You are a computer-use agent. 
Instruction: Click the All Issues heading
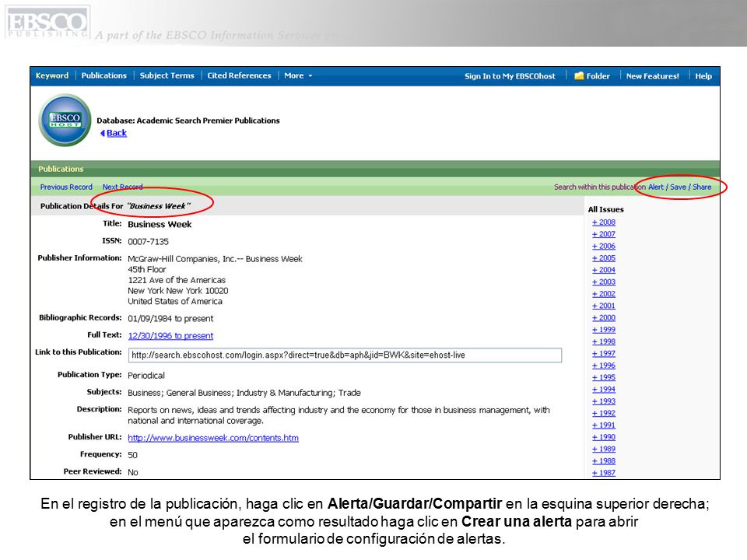pyautogui.click(x=605, y=209)
